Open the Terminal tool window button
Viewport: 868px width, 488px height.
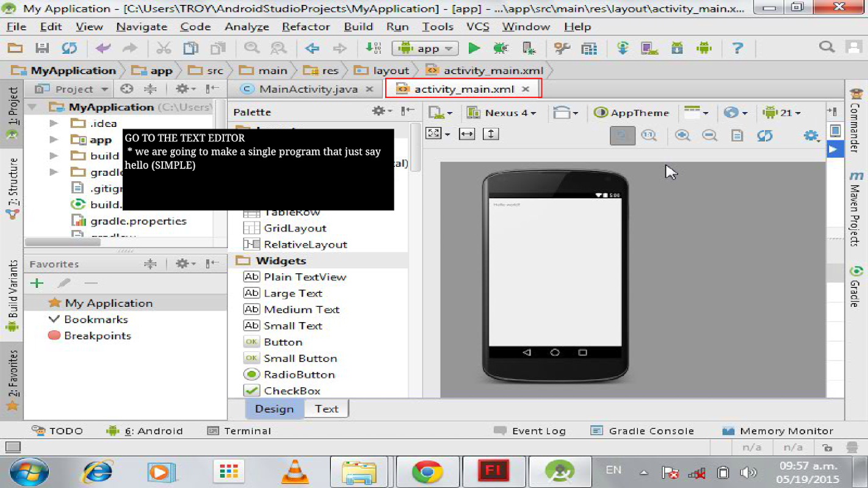[239, 431]
